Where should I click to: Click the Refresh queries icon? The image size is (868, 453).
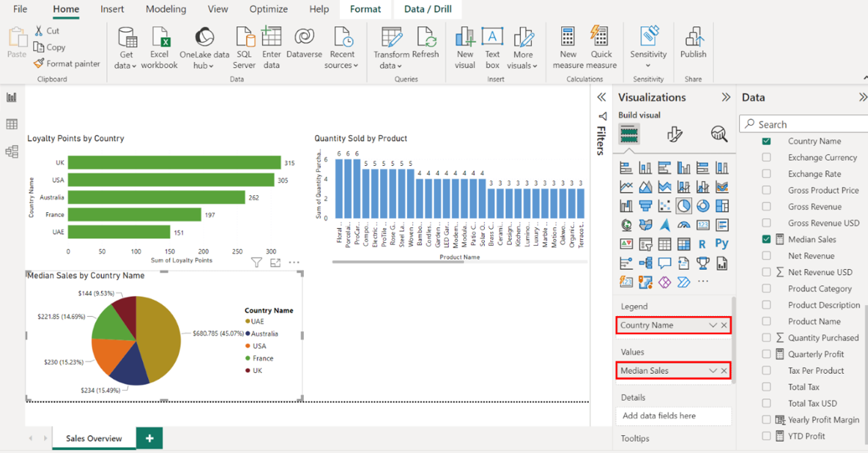[425, 37]
